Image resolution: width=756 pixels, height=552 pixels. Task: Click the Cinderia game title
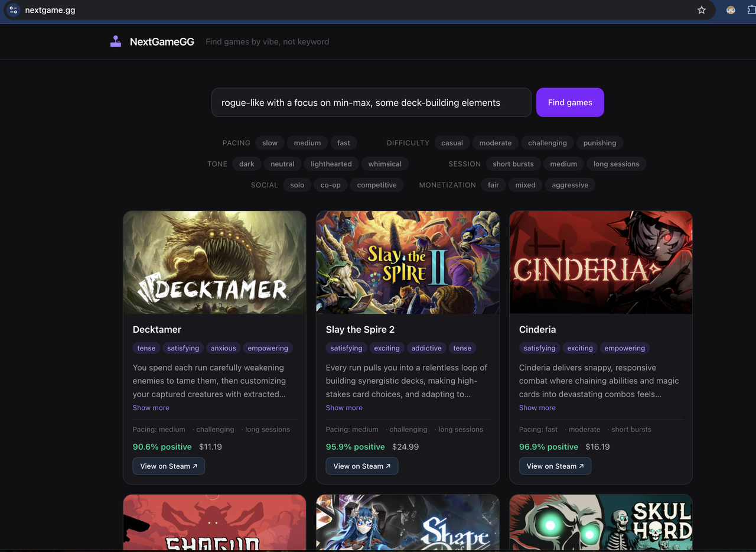tap(537, 329)
